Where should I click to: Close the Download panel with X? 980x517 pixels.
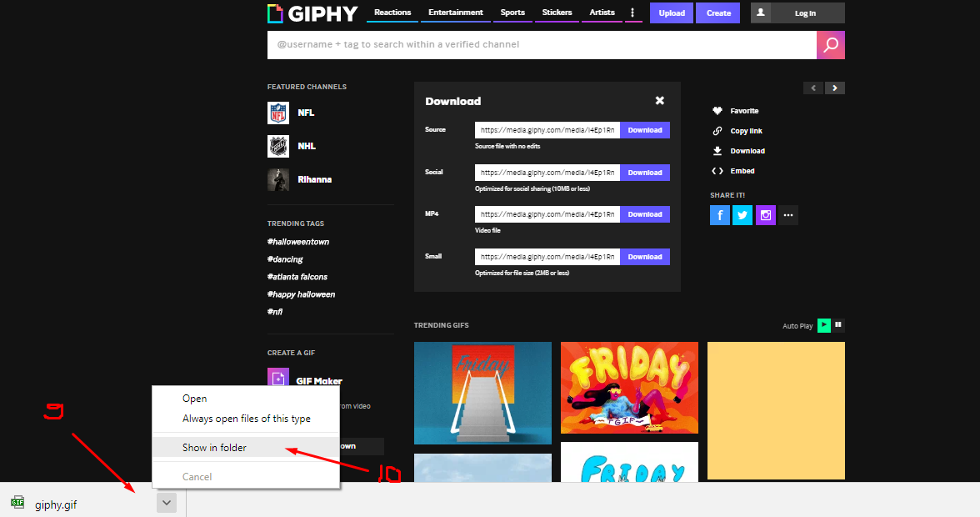659,101
